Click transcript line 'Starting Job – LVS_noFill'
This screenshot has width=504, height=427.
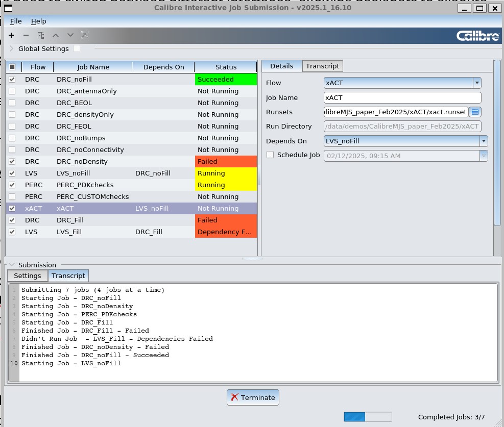[x=71, y=363]
